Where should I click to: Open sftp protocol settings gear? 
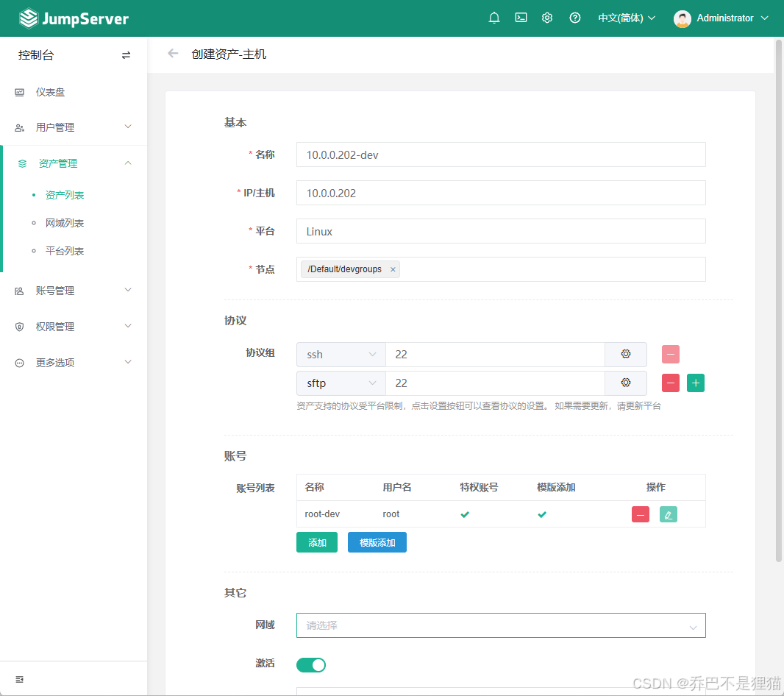click(x=625, y=383)
